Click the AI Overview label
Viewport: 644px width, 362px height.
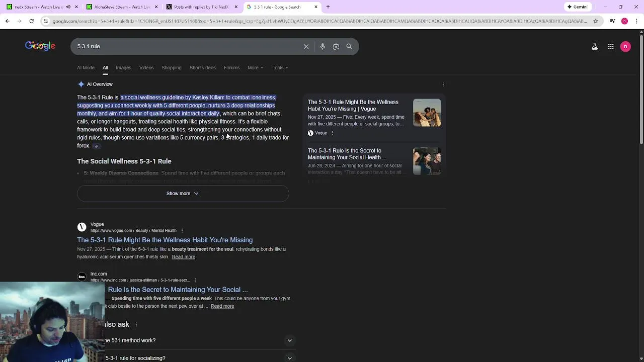coord(100,84)
